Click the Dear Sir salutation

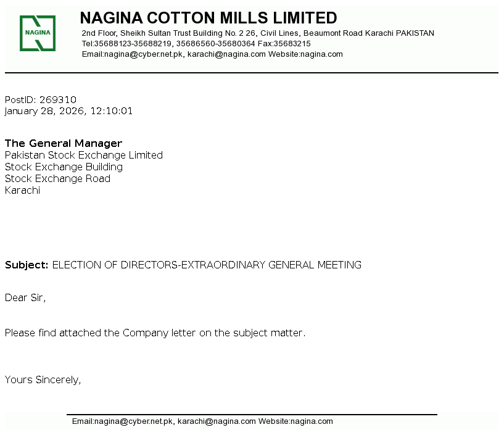pos(25,298)
